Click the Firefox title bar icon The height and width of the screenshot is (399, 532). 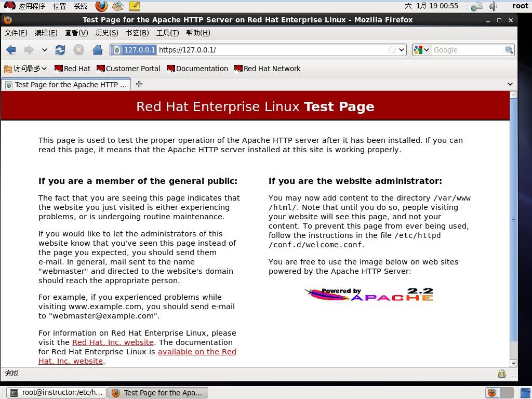(x=7, y=20)
